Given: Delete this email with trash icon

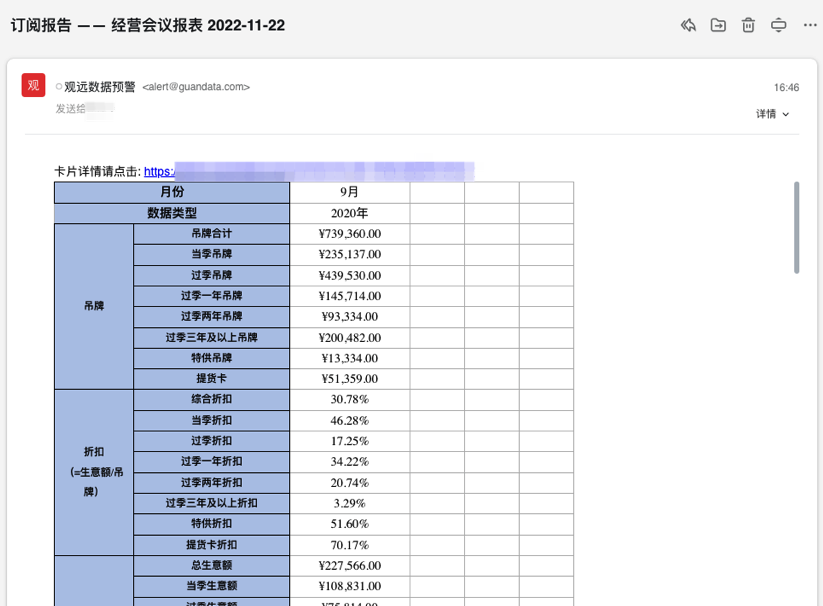Looking at the screenshot, I should (x=748, y=26).
